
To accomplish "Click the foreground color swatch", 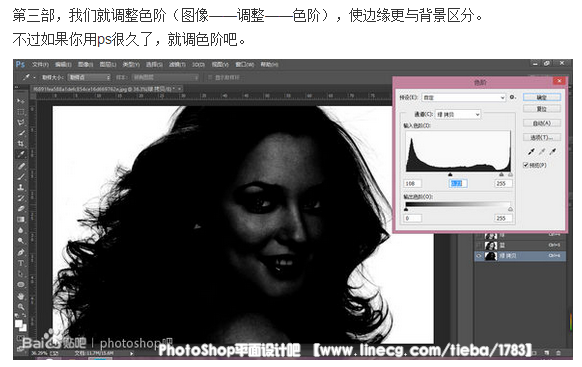I will (x=19, y=324).
